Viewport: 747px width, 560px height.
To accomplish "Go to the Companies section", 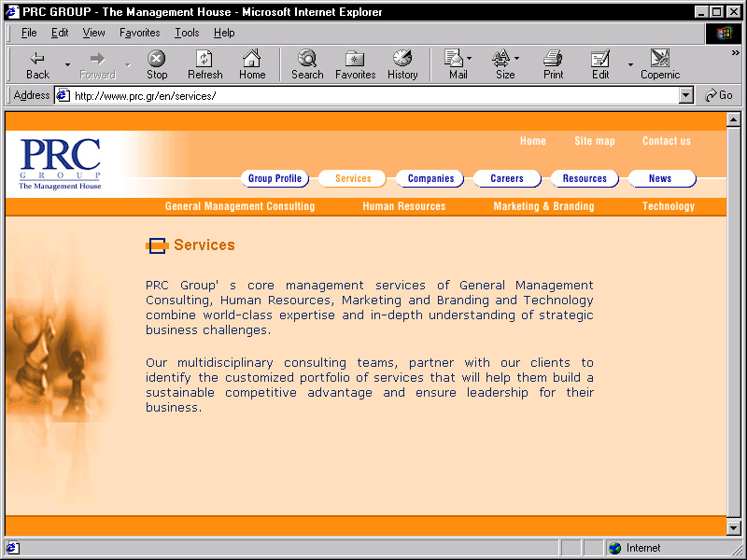I will pyautogui.click(x=430, y=178).
